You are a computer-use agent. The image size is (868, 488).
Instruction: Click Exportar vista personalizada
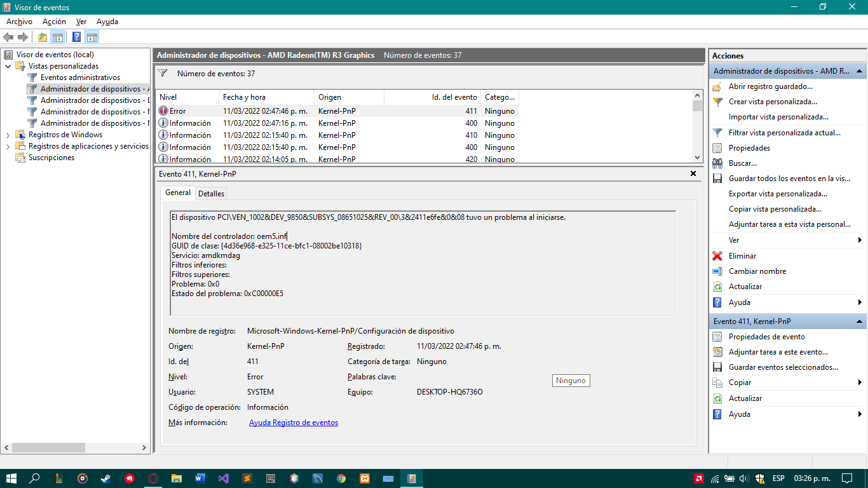[778, 194]
